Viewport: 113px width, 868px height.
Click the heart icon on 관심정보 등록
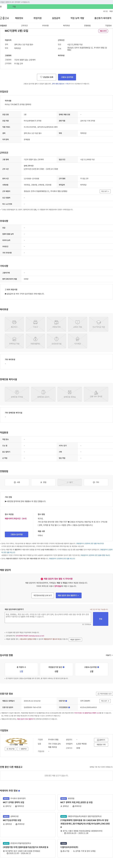[x=41, y=77]
